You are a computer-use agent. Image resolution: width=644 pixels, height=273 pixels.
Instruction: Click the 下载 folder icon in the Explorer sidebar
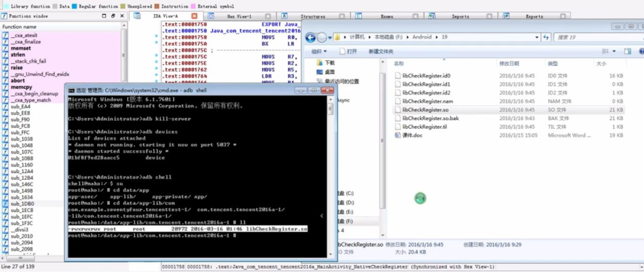tap(320, 63)
